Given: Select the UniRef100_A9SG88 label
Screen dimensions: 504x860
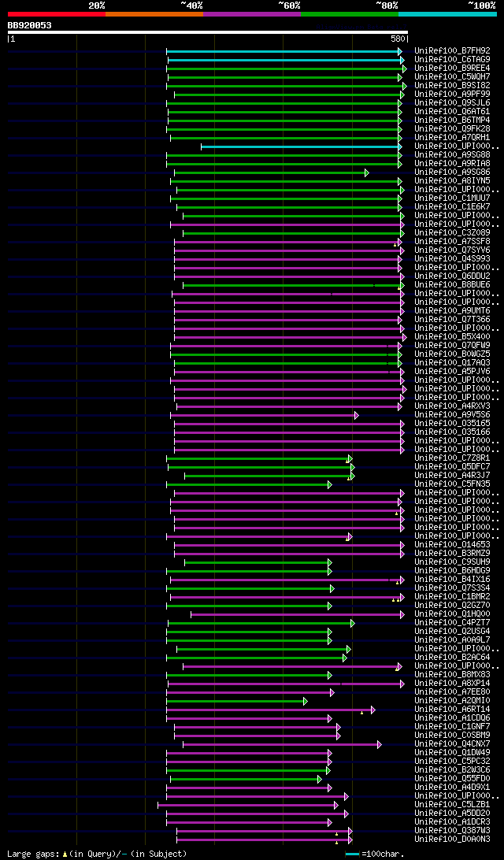Looking at the screenshot, I should click(x=453, y=154).
